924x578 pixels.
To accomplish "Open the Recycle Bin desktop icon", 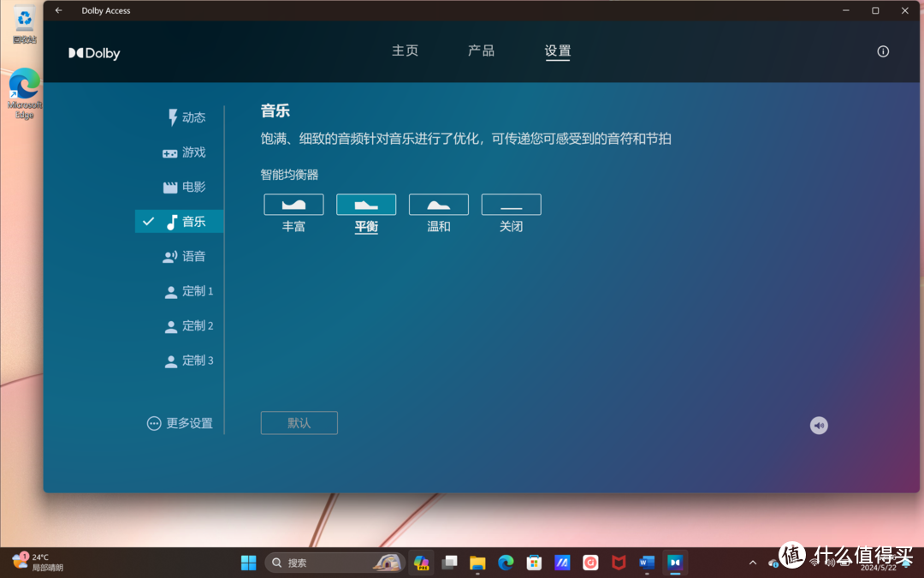I will pyautogui.click(x=24, y=24).
